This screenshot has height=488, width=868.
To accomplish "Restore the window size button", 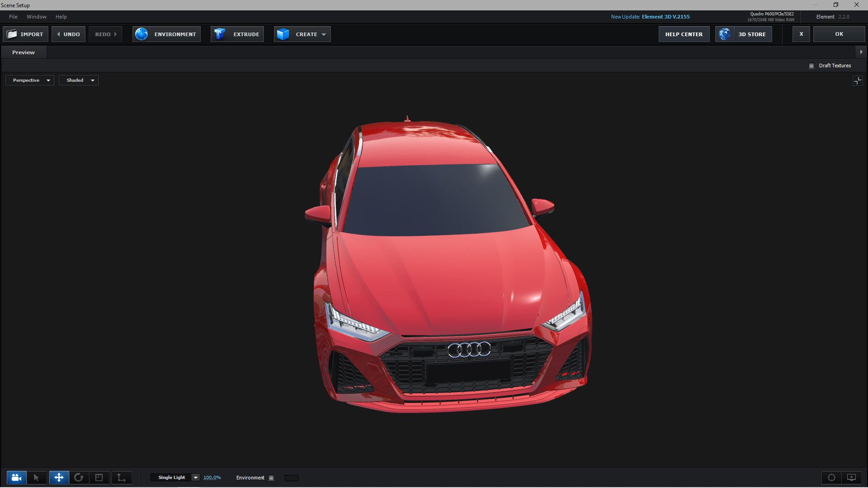I will [836, 5].
